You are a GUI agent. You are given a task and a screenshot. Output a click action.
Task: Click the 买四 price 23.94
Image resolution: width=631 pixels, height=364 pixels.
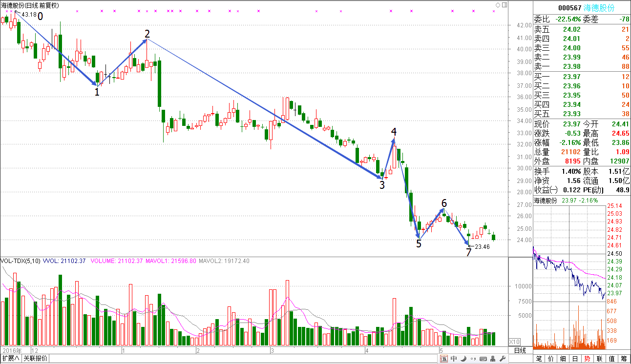coord(571,105)
